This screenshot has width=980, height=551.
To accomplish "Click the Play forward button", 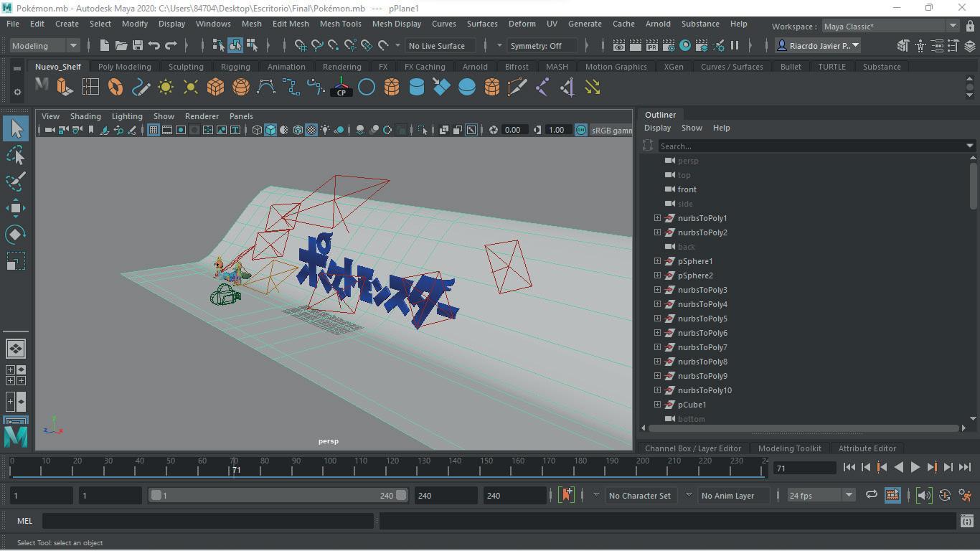I will 915,467.
